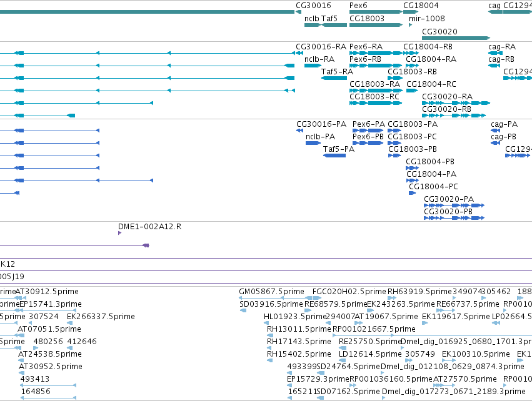Click the CG30020-PB protein label
Viewport: 532px width, 401px height.
coord(448,212)
